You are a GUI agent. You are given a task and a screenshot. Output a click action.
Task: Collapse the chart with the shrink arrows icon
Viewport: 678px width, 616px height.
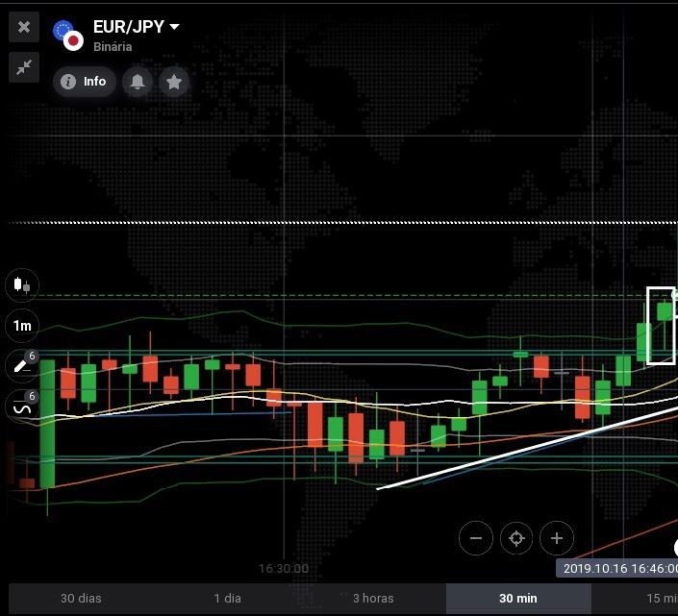[24, 67]
